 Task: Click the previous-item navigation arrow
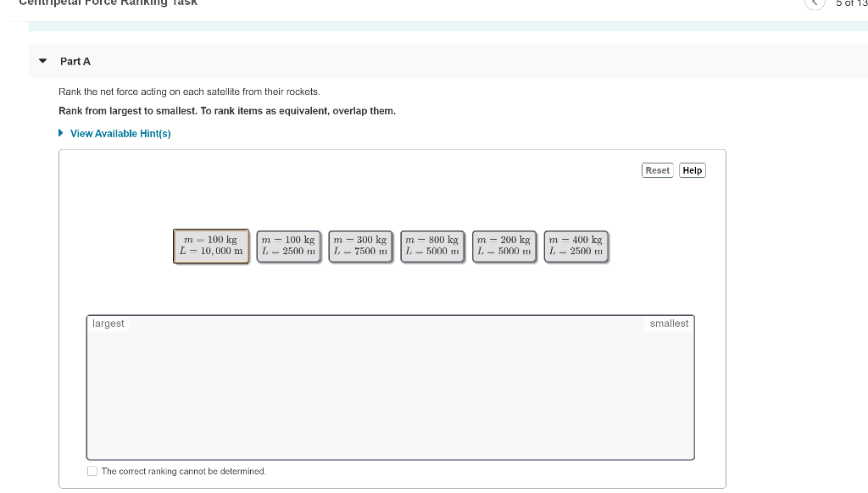[x=814, y=3]
